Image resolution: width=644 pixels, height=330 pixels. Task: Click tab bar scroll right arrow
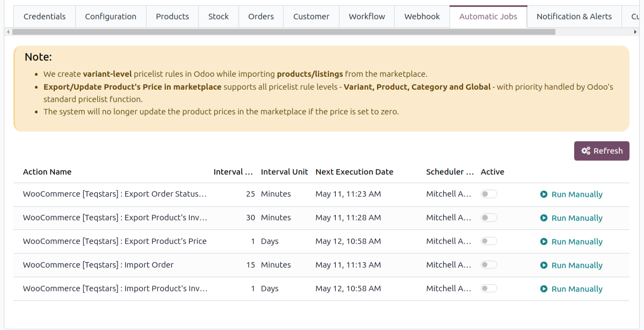635,32
